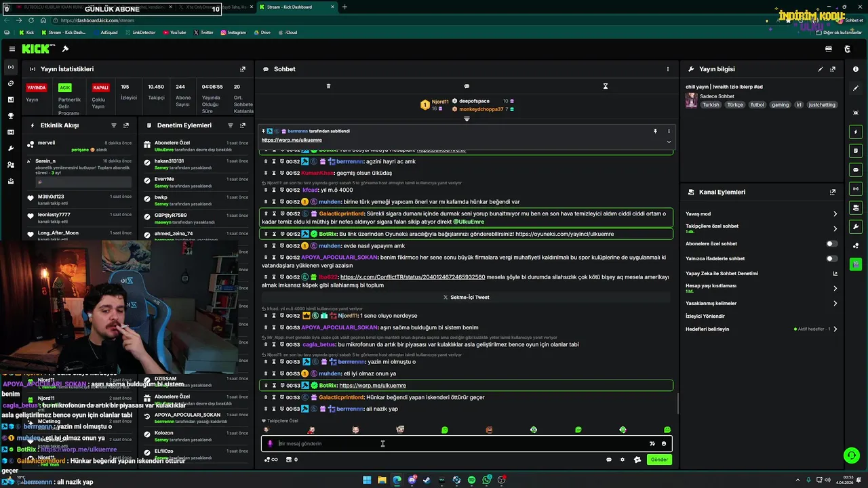This screenshot has width=868, height=488.
Task: Send the message with Gönder button
Action: point(659,460)
